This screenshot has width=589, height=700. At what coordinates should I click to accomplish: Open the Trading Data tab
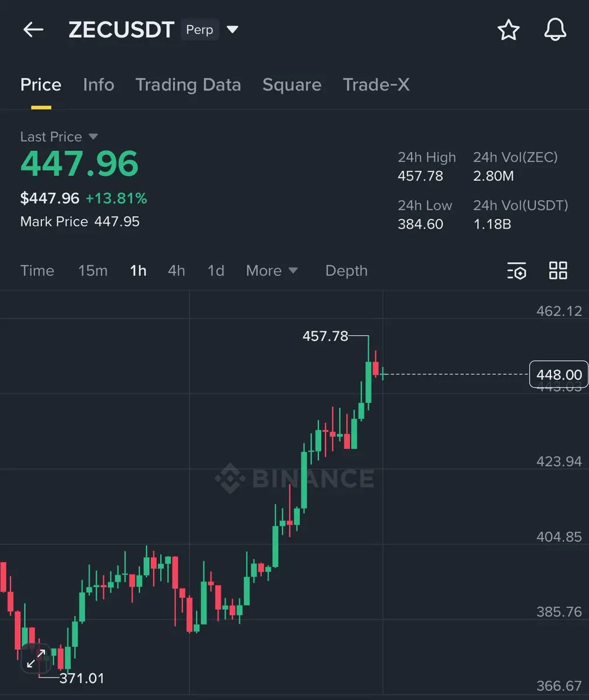[x=188, y=85]
